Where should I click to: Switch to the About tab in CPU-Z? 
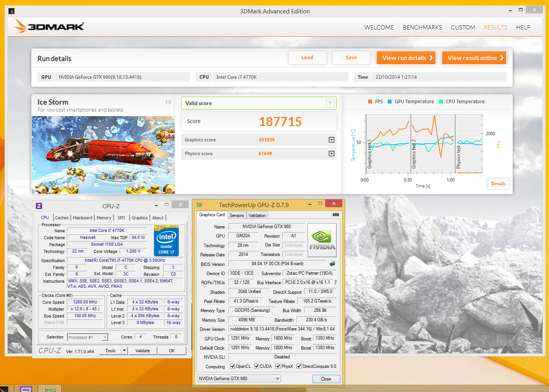(158, 218)
